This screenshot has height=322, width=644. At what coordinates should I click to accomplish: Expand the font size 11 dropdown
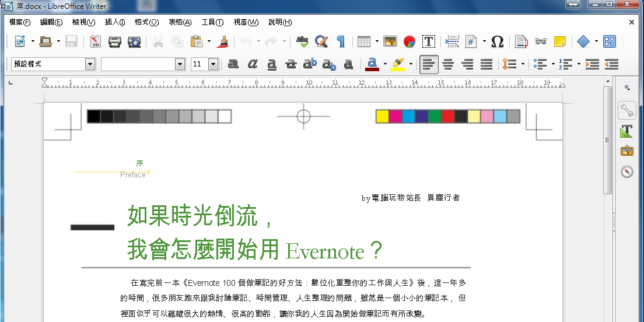click(213, 64)
